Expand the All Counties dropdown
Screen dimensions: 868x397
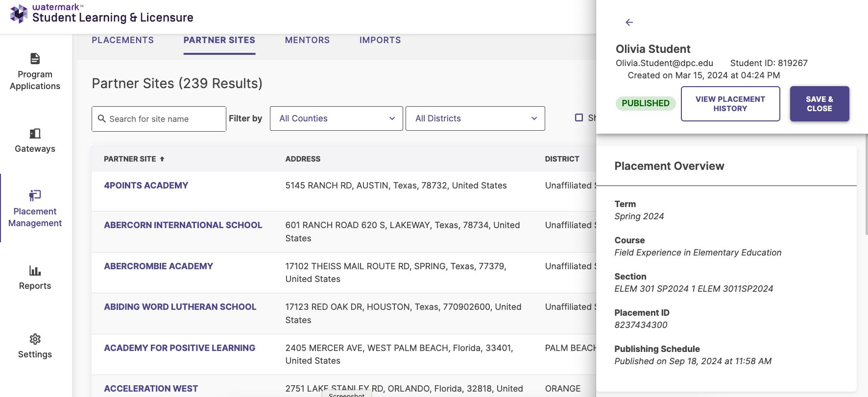[x=337, y=118]
